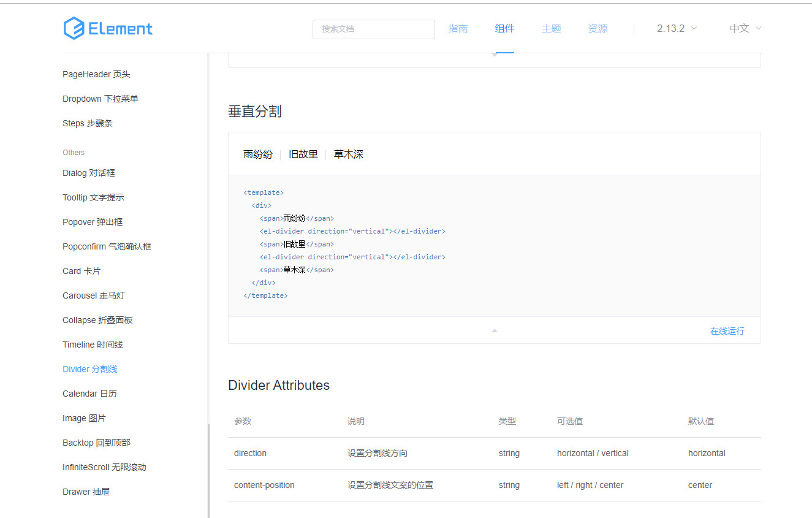Click the 默认值 column header
The image size is (812, 518).
point(701,421)
